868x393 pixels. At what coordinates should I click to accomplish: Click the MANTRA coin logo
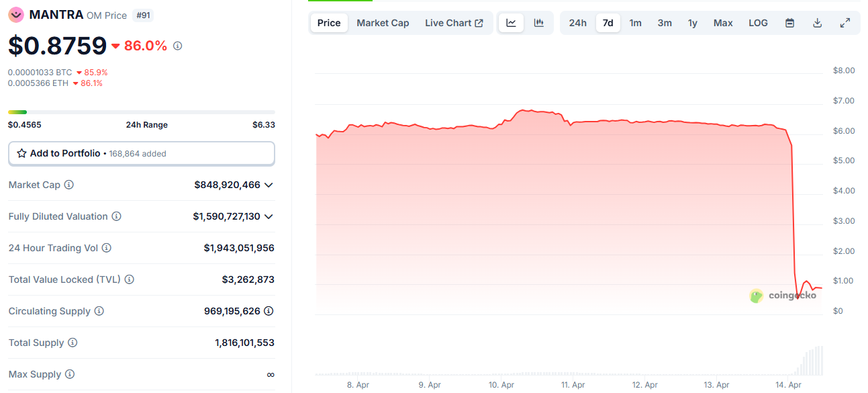pos(15,15)
